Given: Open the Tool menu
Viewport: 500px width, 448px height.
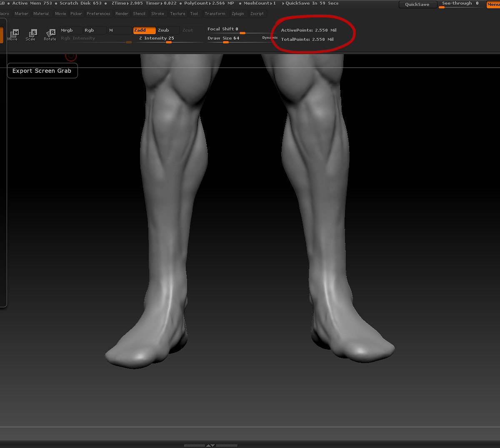Looking at the screenshot, I should tap(194, 14).
